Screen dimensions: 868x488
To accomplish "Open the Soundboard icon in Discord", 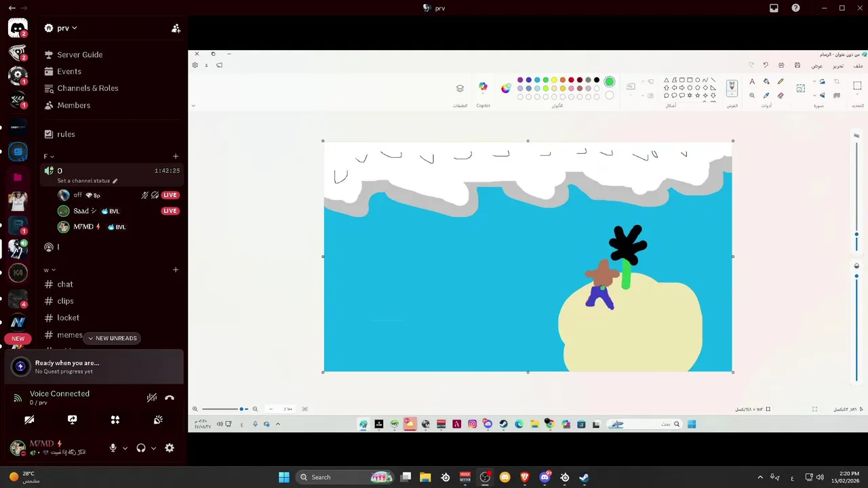I will pos(158,420).
